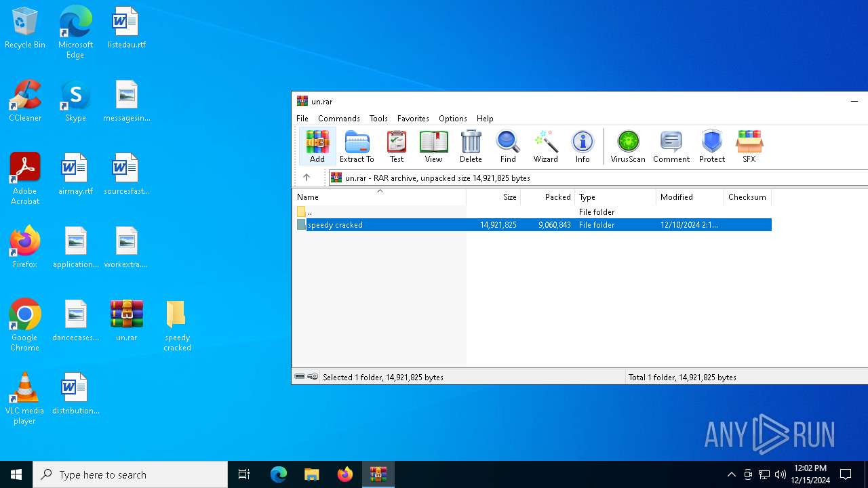The image size is (868, 488).
Task: Select the sourcesfast... document on desktop
Action: click(127, 175)
